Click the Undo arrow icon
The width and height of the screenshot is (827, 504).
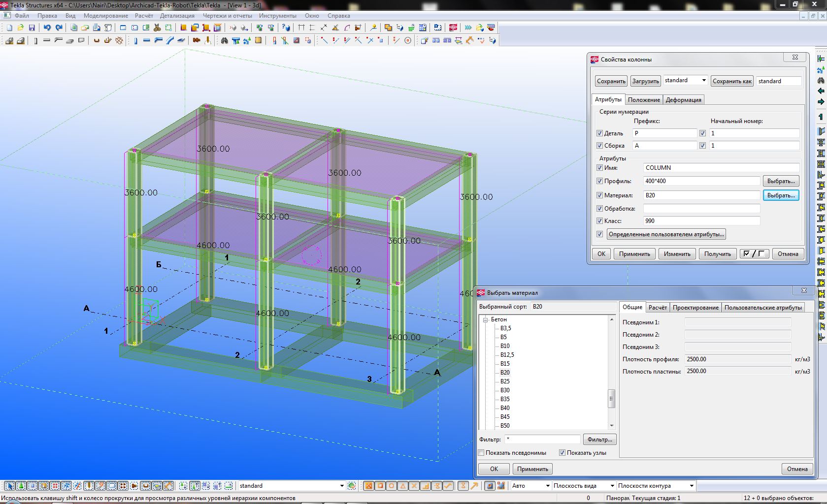pos(47,28)
